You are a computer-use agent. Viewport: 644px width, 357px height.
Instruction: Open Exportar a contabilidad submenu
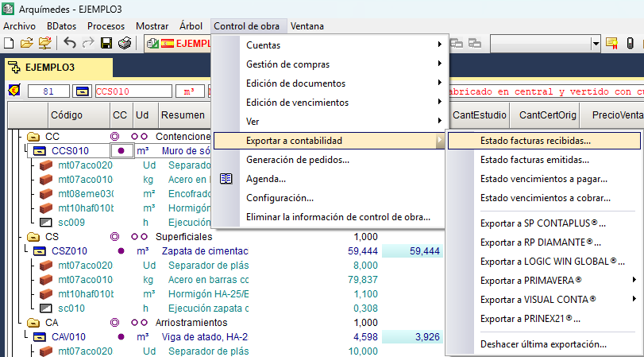[330, 141]
